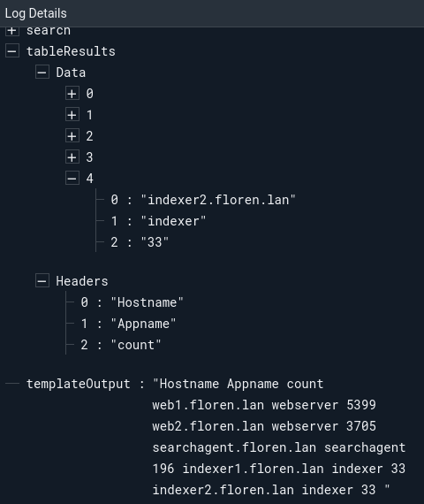Select the "33" value entry
Viewport: 424px width, 504px height.
tap(155, 242)
